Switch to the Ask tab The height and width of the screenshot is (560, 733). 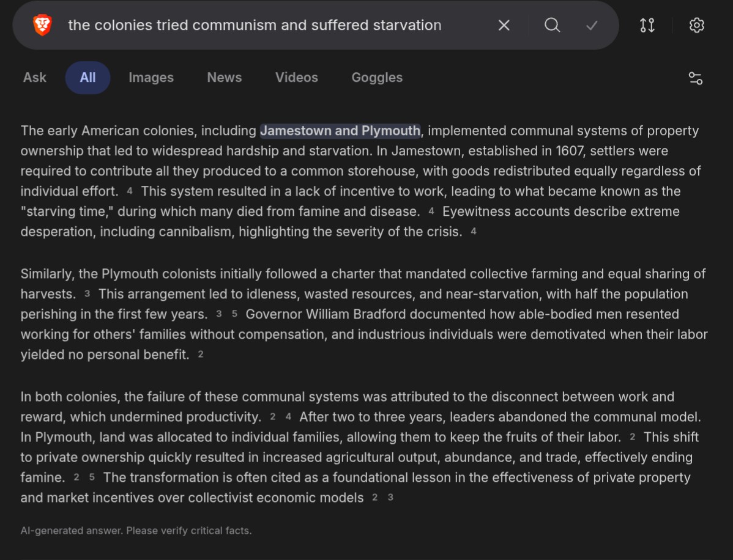point(35,78)
